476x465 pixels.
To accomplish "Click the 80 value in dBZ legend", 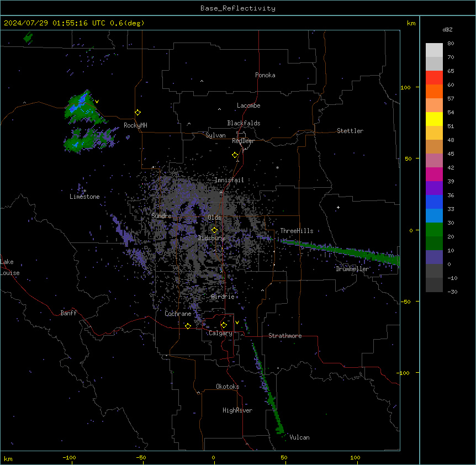I will click(x=451, y=44).
